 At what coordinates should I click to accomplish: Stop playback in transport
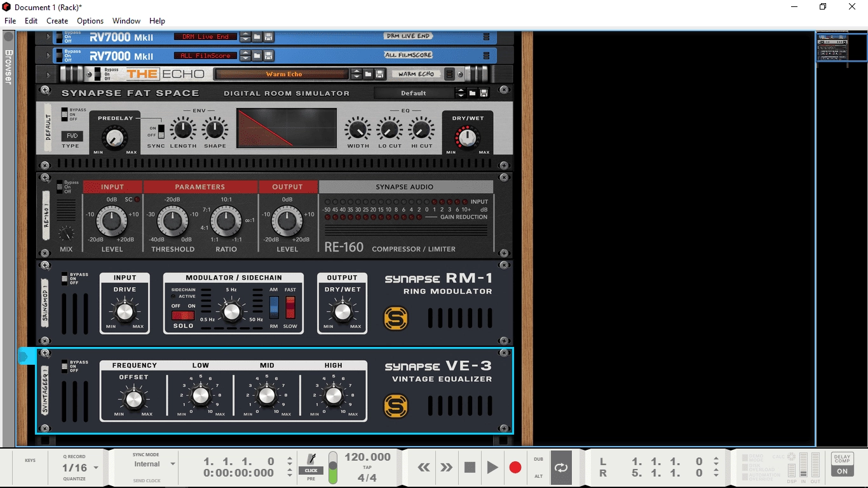tap(470, 468)
